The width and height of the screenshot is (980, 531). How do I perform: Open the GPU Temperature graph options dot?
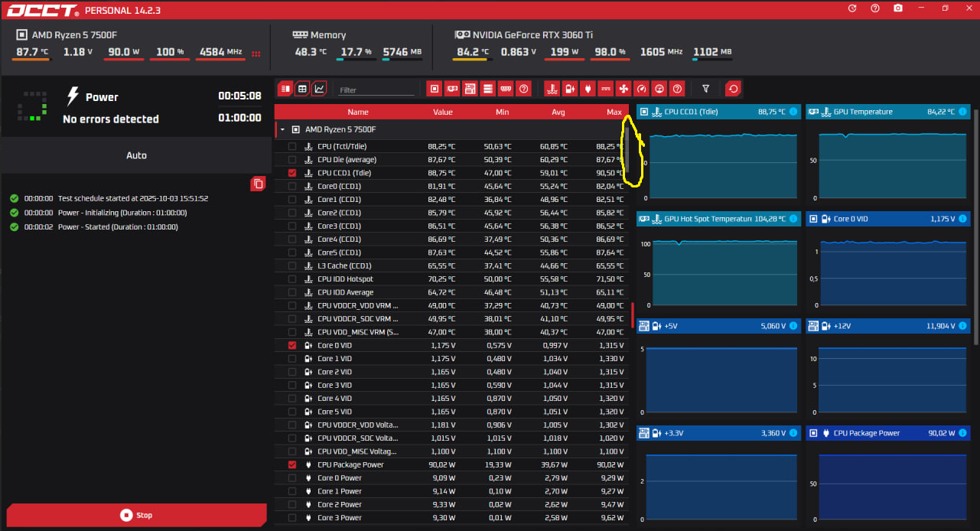(x=962, y=112)
